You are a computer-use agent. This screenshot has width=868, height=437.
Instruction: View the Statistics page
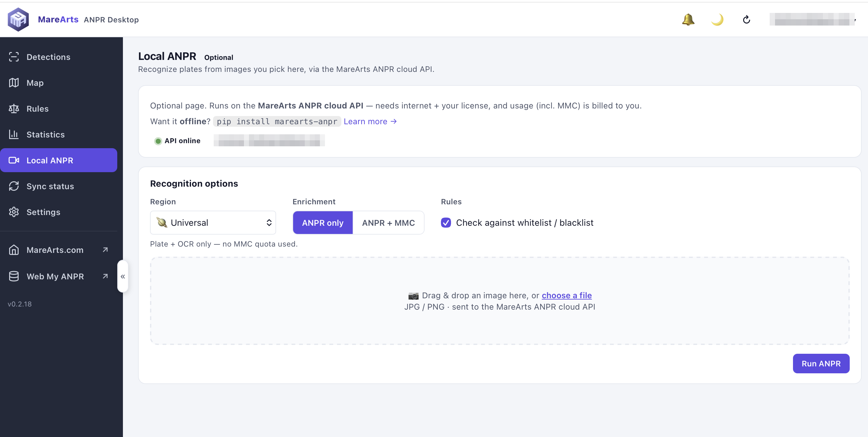[x=59, y=135]
